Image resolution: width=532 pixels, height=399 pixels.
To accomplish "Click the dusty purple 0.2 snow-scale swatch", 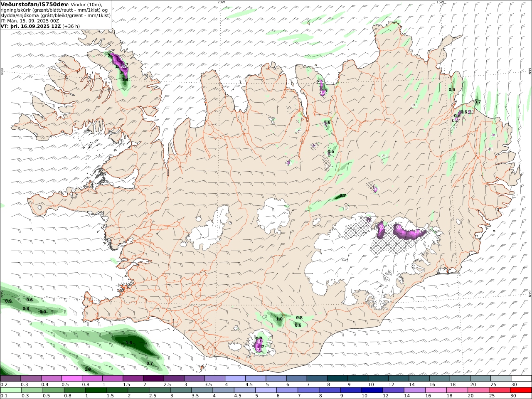I will [10, 379].
